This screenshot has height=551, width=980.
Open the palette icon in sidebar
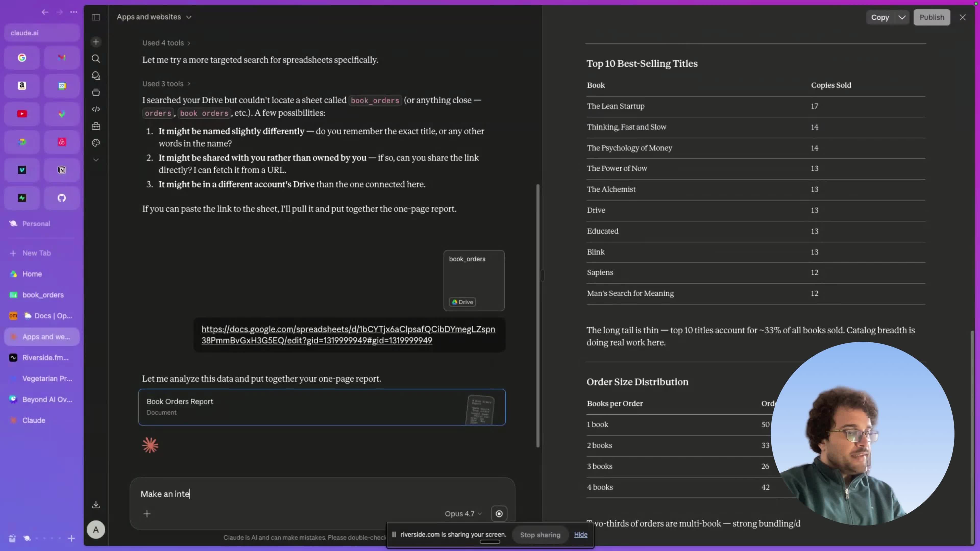pyautogui.click(x=96, y=143)
